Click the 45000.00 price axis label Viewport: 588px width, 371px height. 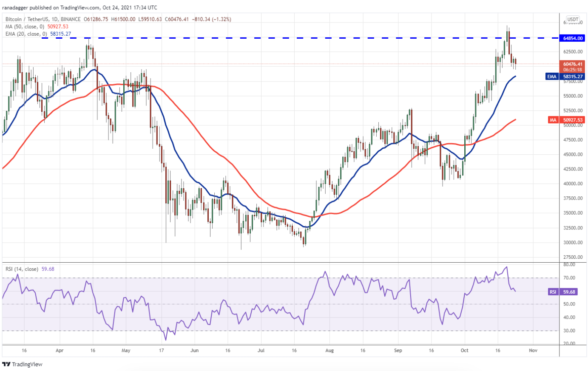coord(572,155)
